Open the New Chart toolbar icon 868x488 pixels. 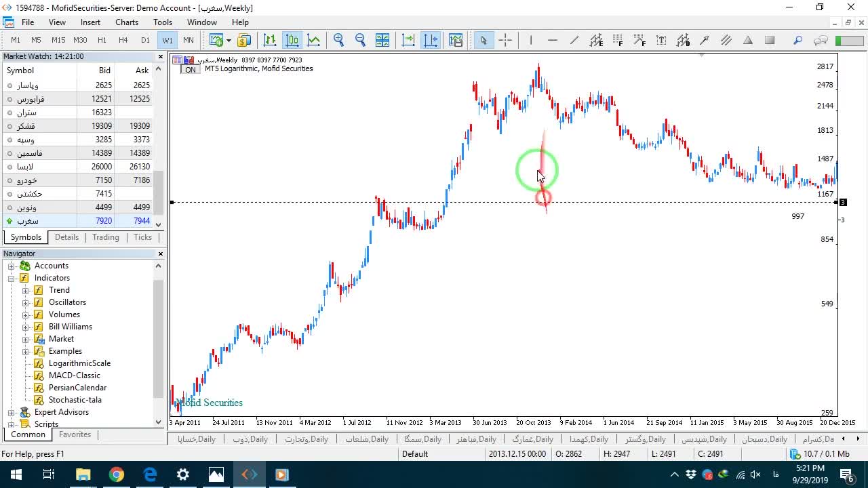pos(216,40)
